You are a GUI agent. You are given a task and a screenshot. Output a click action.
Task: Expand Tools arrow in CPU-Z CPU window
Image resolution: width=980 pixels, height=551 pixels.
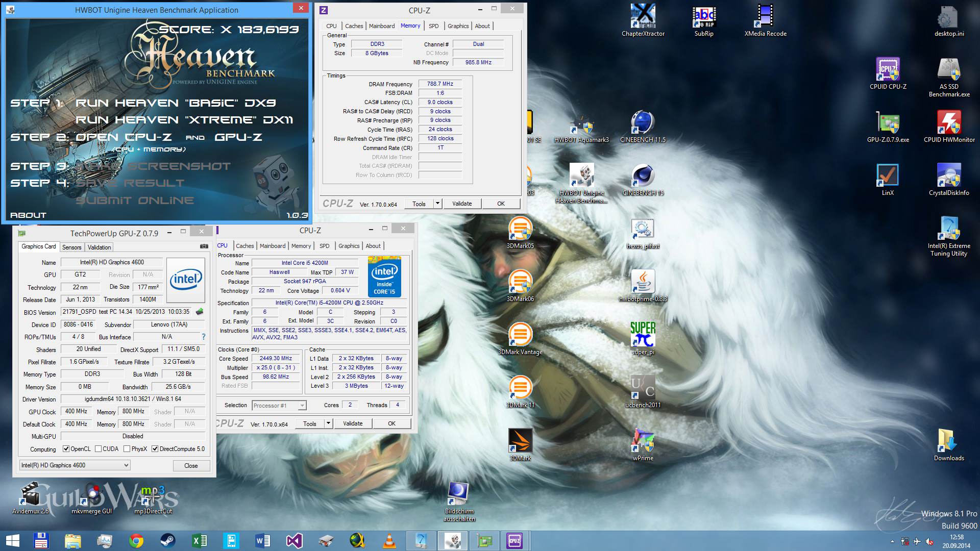328,423
